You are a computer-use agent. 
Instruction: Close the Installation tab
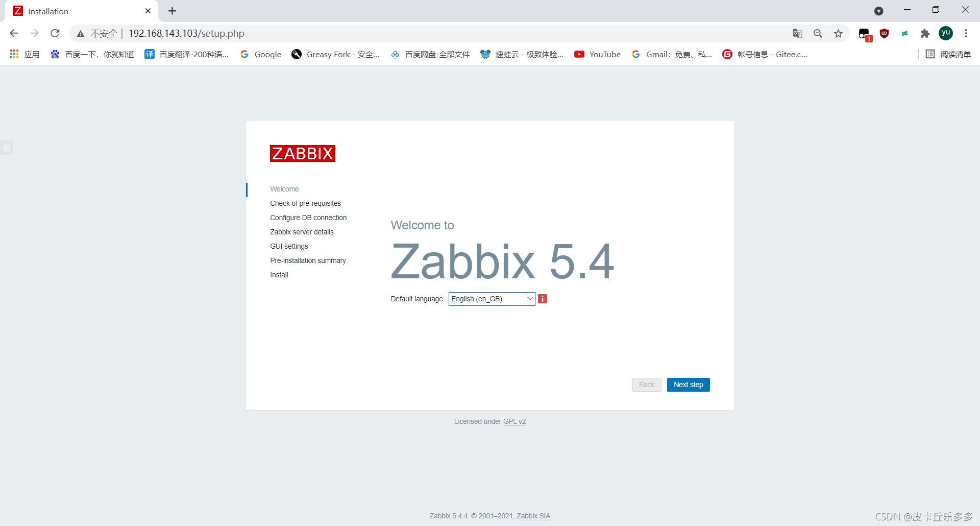148,11
